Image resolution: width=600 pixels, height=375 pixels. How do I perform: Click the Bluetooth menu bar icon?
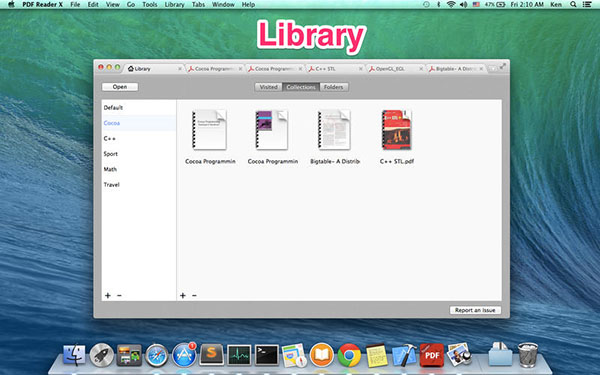(x=439, y=5)
